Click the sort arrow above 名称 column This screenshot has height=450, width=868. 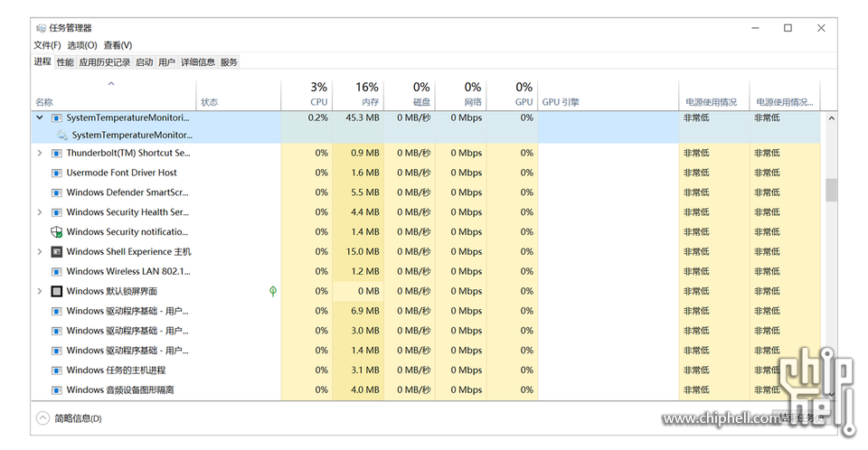click(111, 83)
